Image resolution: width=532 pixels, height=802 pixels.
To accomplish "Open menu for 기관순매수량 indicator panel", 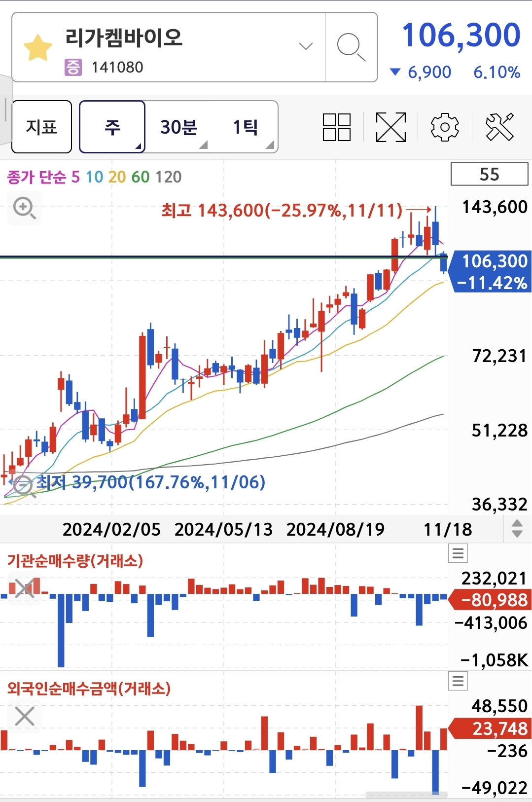I will pyautogui.click(x=458, y=553).
